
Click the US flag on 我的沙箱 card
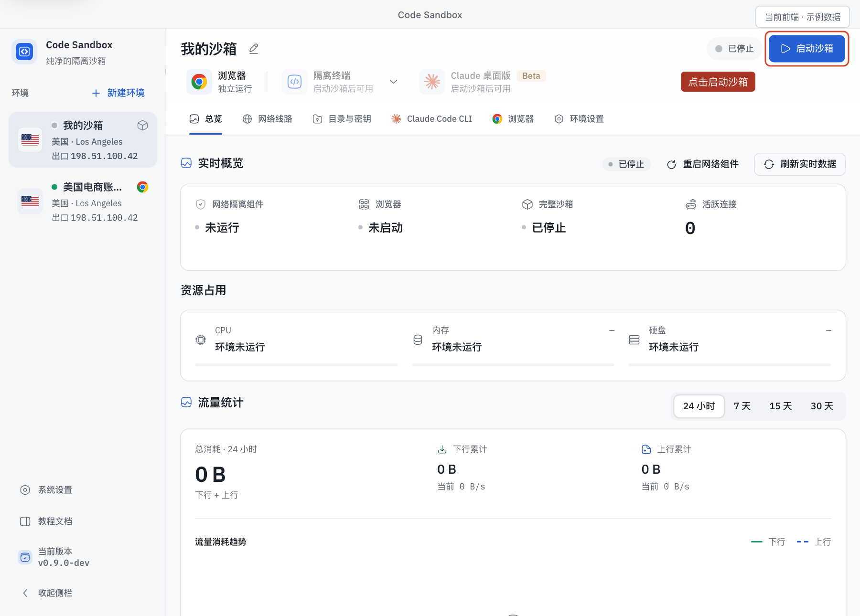(30, 139)
